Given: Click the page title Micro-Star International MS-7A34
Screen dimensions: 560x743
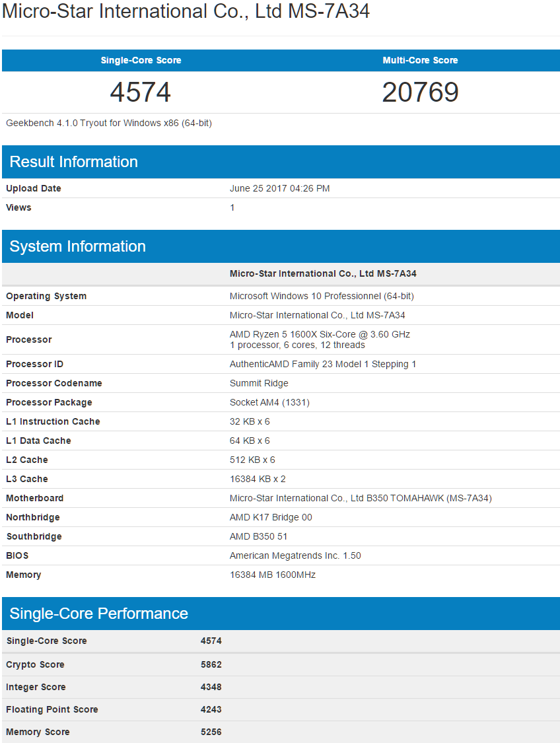Looking at the screenshot, I should 186,11.
